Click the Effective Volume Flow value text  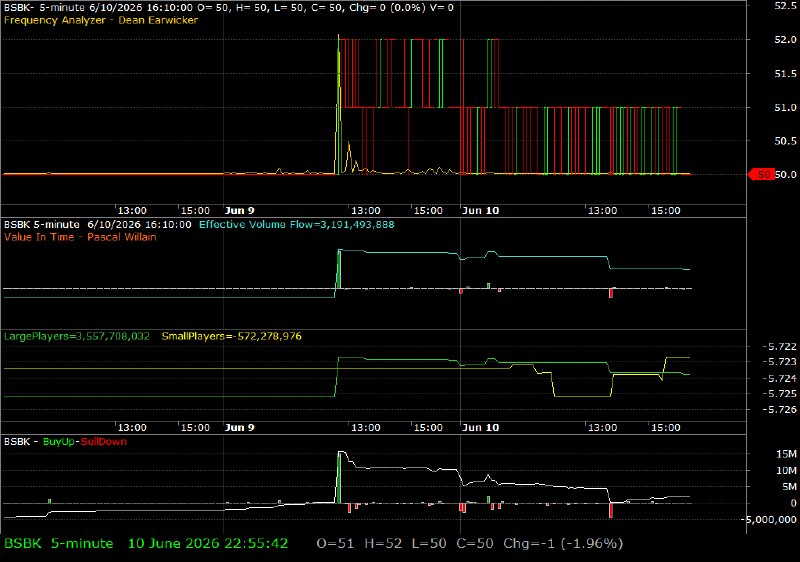point(296,224)
